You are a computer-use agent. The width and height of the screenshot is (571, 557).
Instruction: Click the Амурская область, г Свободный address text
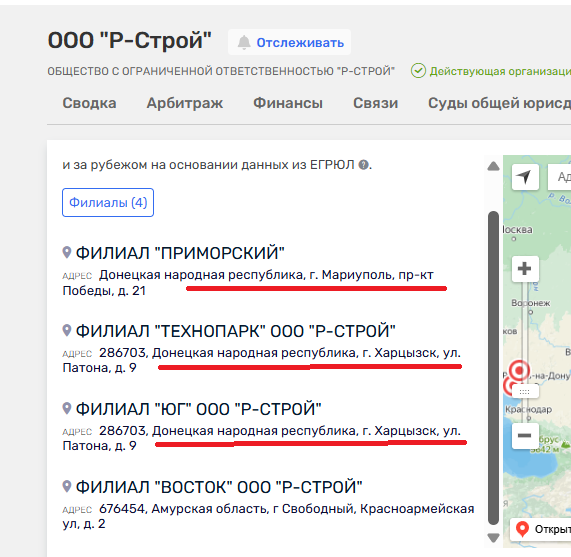(268, 516)
